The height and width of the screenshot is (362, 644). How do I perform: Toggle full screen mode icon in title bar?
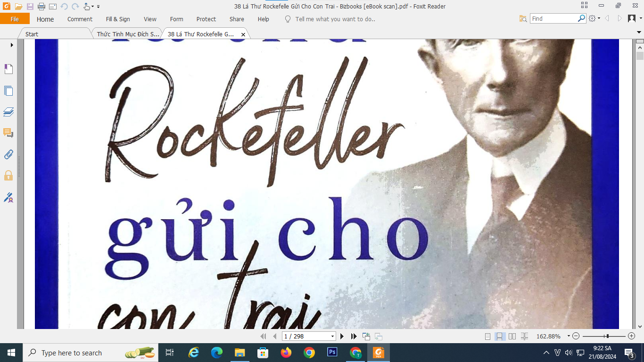[584, 6]
